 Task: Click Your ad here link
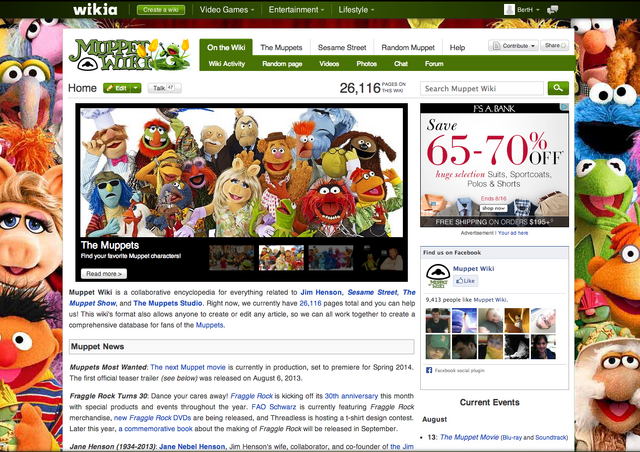[x=513, y=233]
